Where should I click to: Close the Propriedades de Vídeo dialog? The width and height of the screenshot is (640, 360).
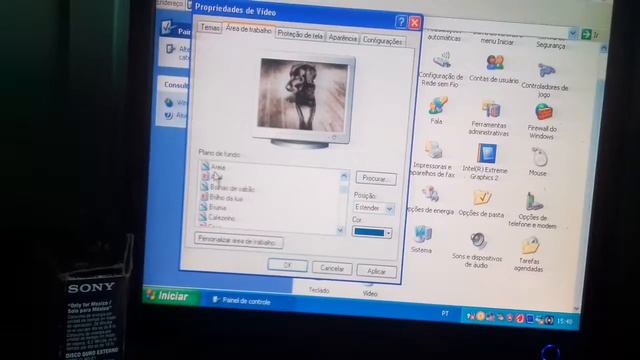(414, 22)
